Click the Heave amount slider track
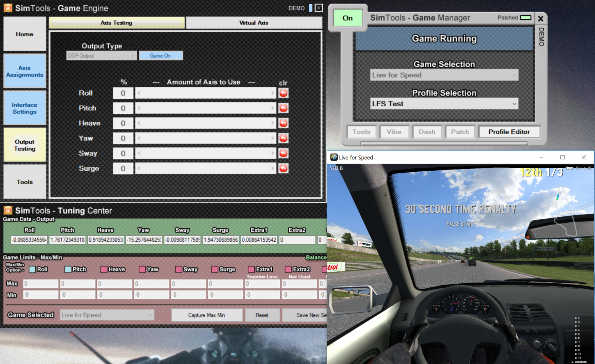This screenshot has width=595, height=364. pos(206,123)
